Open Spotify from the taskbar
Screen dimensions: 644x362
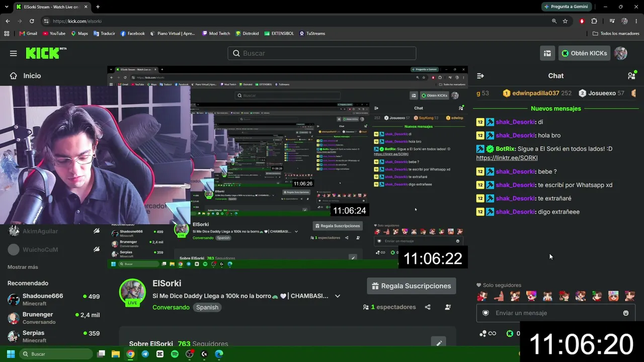point(175,354)
